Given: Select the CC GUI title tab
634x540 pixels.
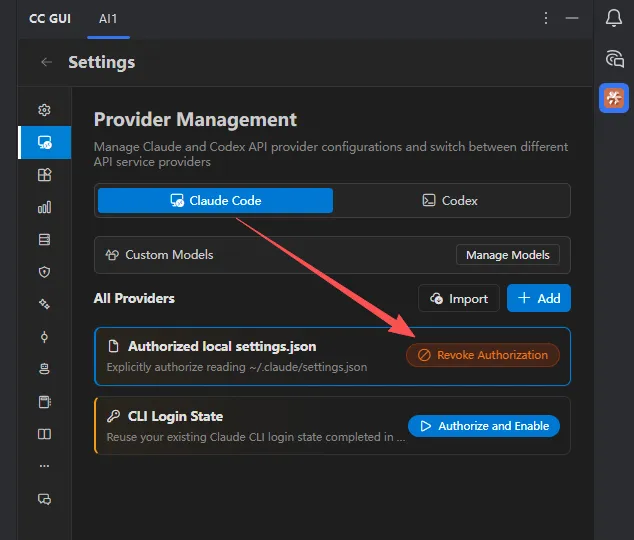Looking at the screenshot, I should tap(50, 19).
